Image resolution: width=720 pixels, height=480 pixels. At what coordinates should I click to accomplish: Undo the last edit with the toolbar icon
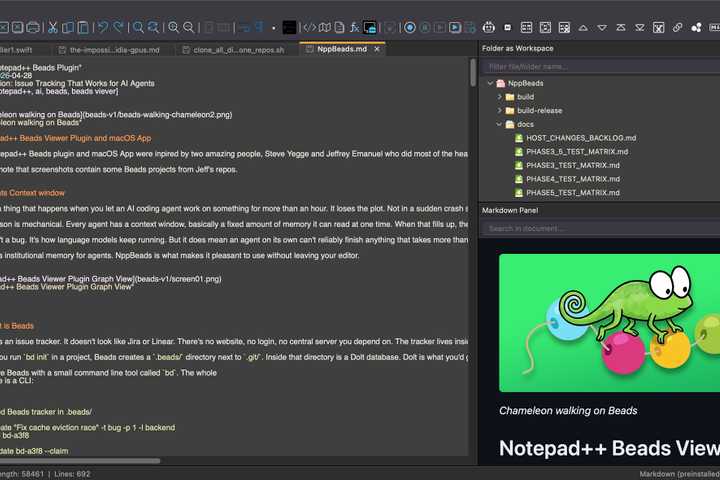click(103, 27)
